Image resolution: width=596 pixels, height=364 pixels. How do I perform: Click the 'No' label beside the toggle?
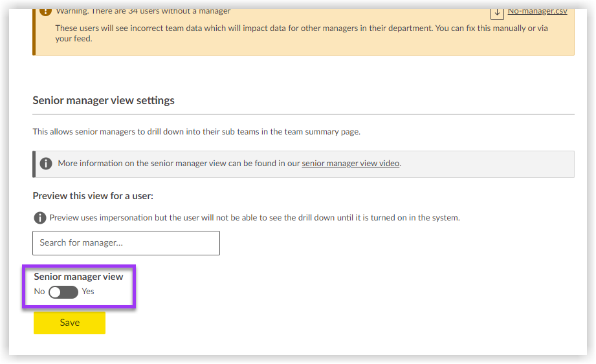pos(39,292)
